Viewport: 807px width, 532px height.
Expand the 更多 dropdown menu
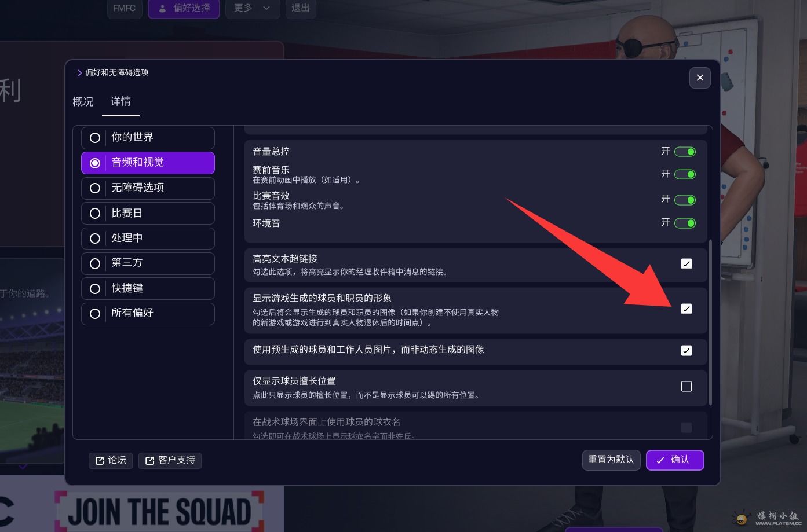tap(253, 8)
